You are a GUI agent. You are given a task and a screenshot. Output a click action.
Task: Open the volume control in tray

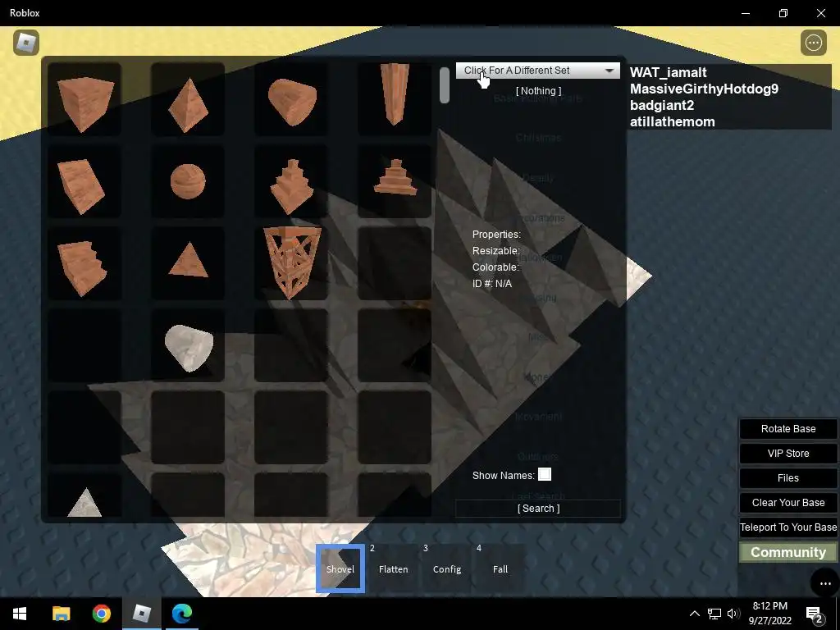click(x=734, y=614)
